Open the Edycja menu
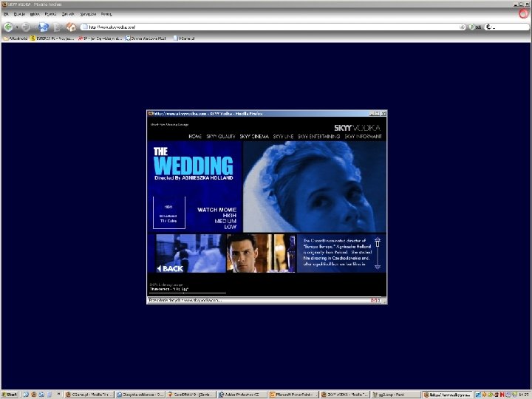This screenshot has width=532, height=399. (19, 14)
